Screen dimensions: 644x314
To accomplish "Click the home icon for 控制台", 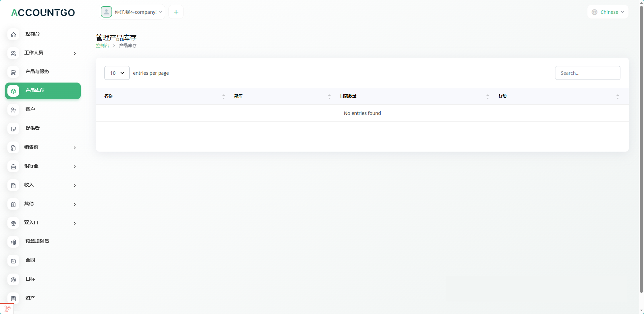I will [x=13, y=34].
